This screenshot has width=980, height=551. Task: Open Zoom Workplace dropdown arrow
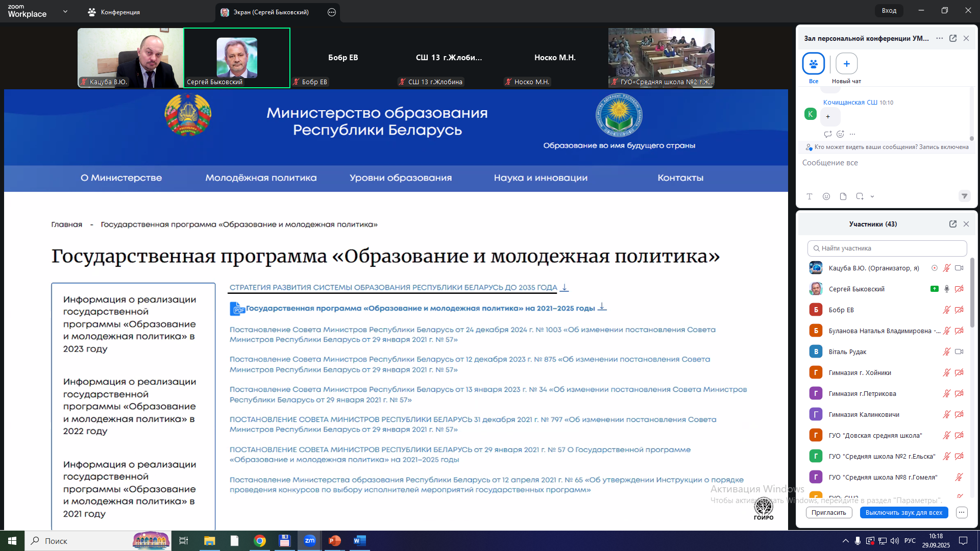pos(65,11)
